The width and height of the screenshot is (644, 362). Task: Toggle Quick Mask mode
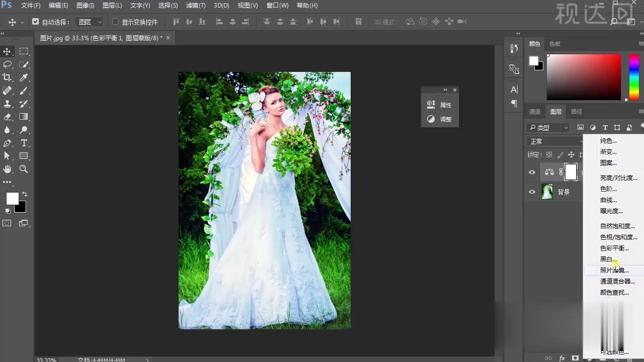pyautogui.click(x=7, y=223)
